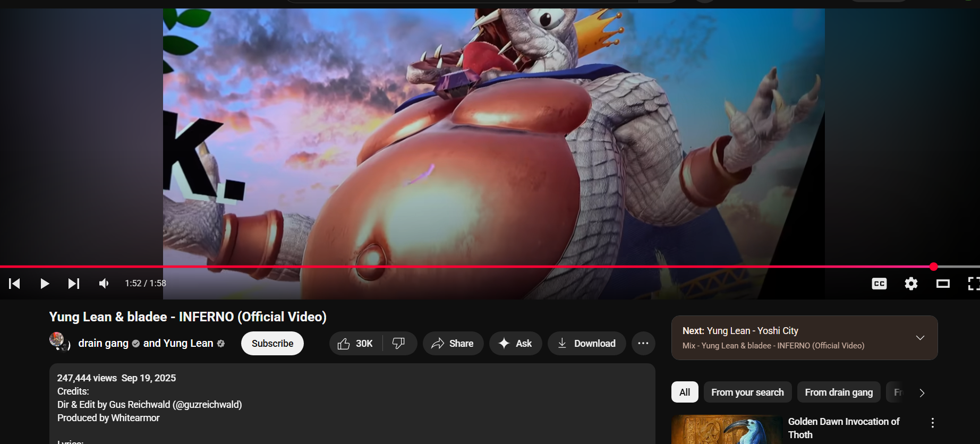
Task: Enter full screen mode
Action: tap(973, 284)
